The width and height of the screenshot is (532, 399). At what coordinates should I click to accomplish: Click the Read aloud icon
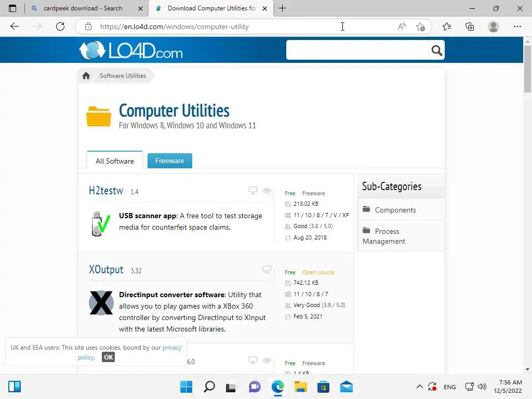point(402,26)
